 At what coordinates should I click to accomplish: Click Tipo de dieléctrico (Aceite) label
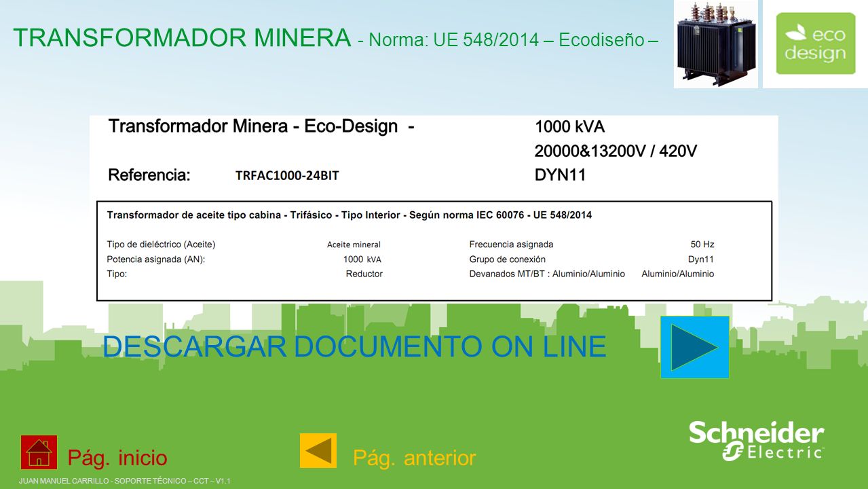pos(161,244)
